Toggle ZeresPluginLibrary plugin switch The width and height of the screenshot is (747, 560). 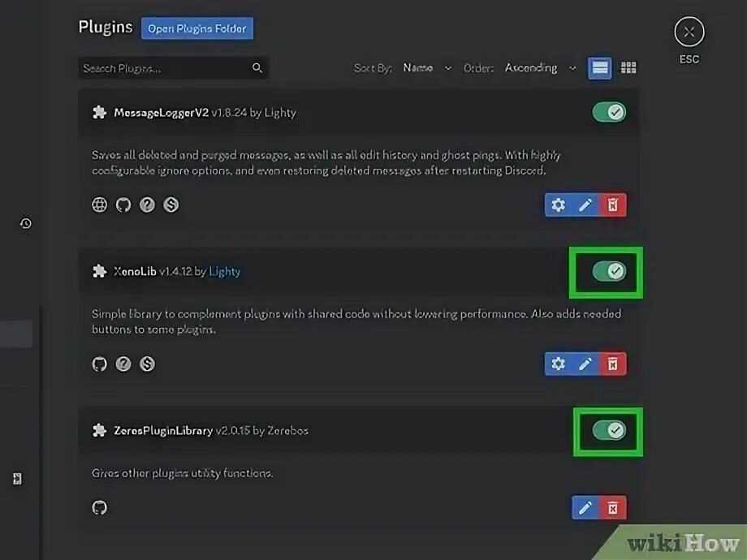click(x=609, y=430)
